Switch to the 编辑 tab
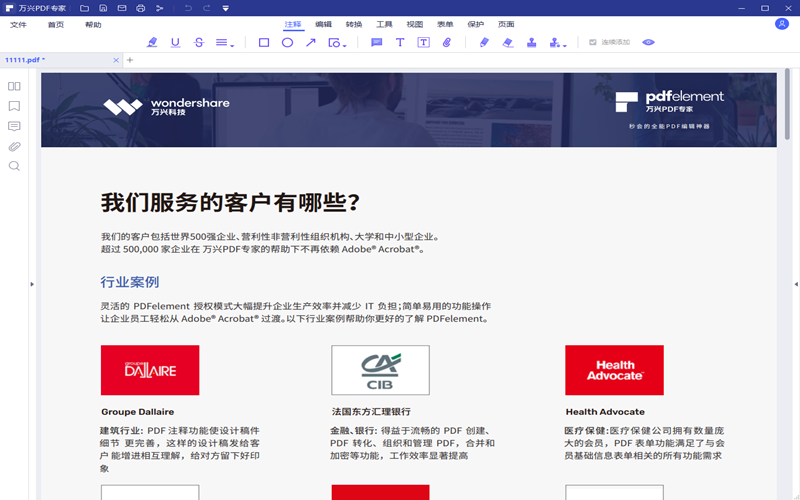 (x=324, y=24)
